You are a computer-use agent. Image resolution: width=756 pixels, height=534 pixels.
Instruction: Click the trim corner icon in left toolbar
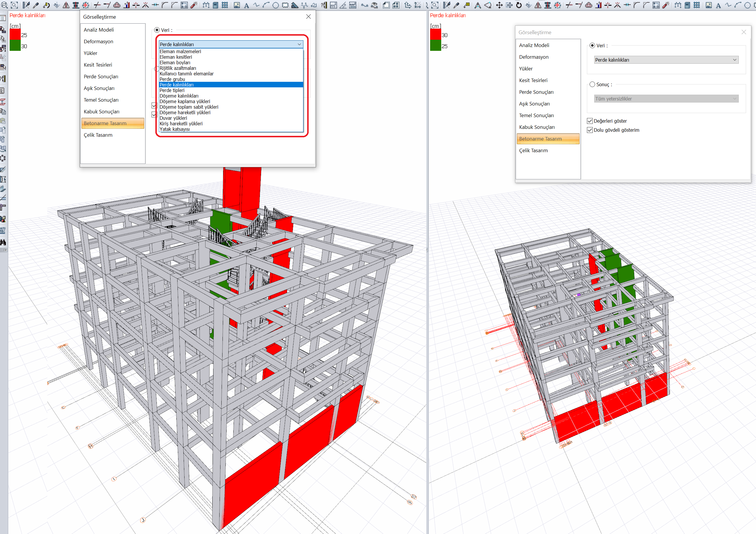coord(165,5)
